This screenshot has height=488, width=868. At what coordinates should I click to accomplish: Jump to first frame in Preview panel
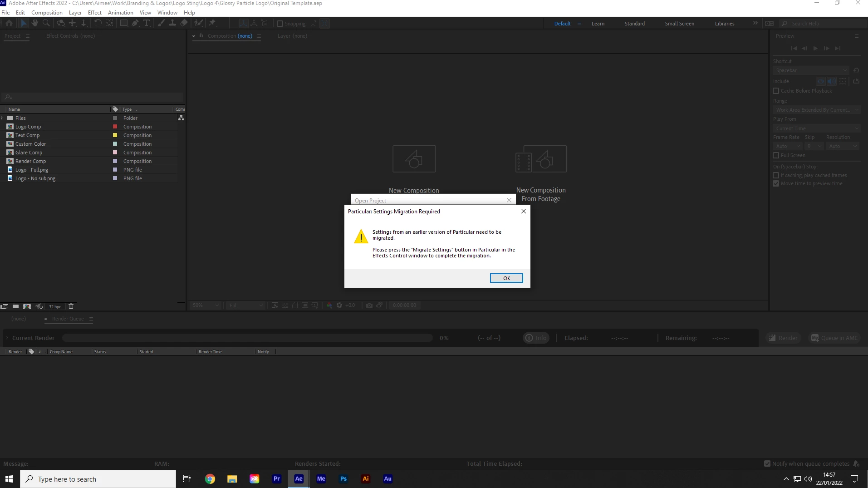tap(794, 48)
